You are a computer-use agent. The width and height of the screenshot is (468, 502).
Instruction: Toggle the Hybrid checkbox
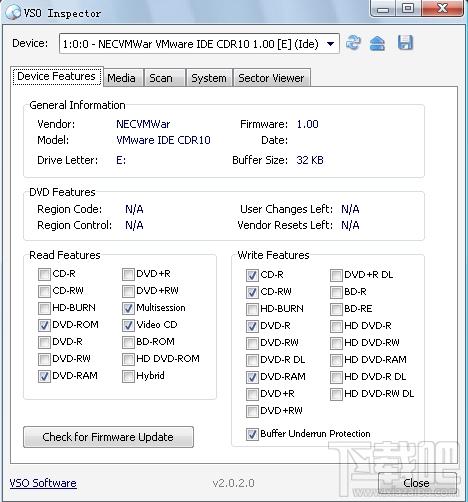pos(128,376)
